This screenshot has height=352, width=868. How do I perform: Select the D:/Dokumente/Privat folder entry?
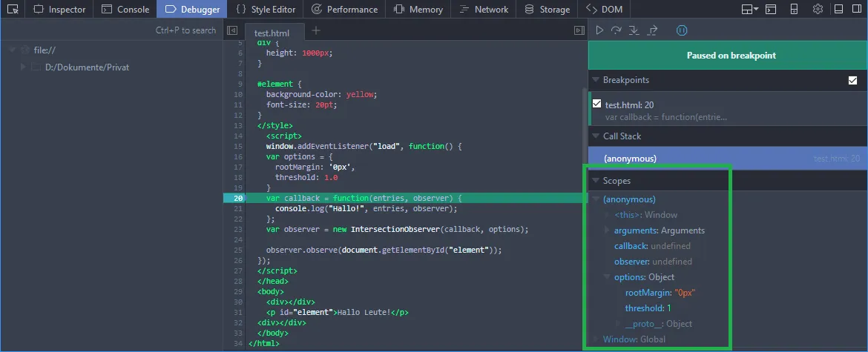coord(87,67)
